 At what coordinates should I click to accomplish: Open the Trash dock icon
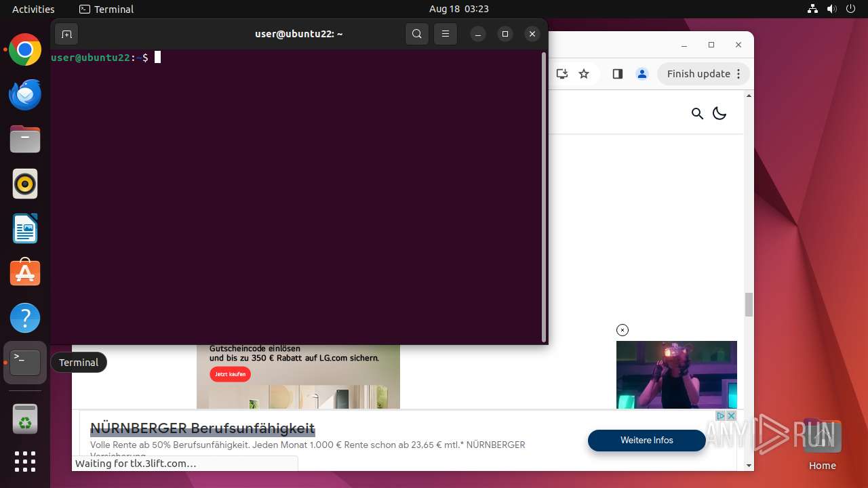pos(25,419)
